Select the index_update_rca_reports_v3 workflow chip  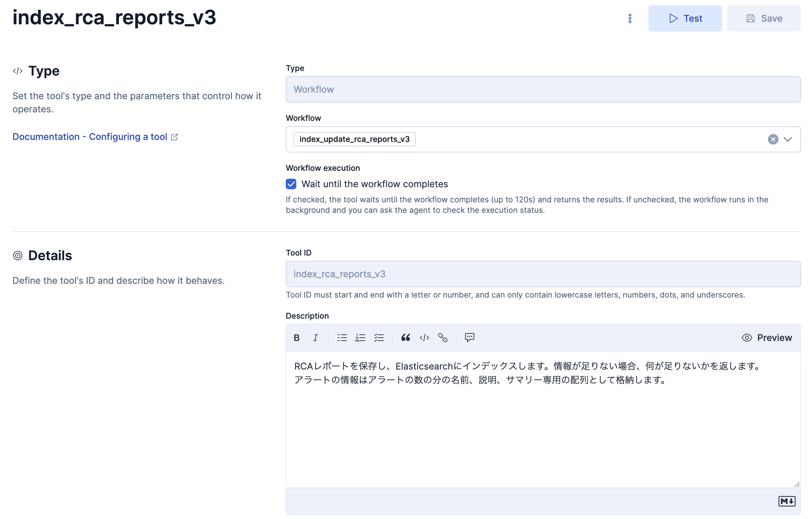click(x=354, y=139)
